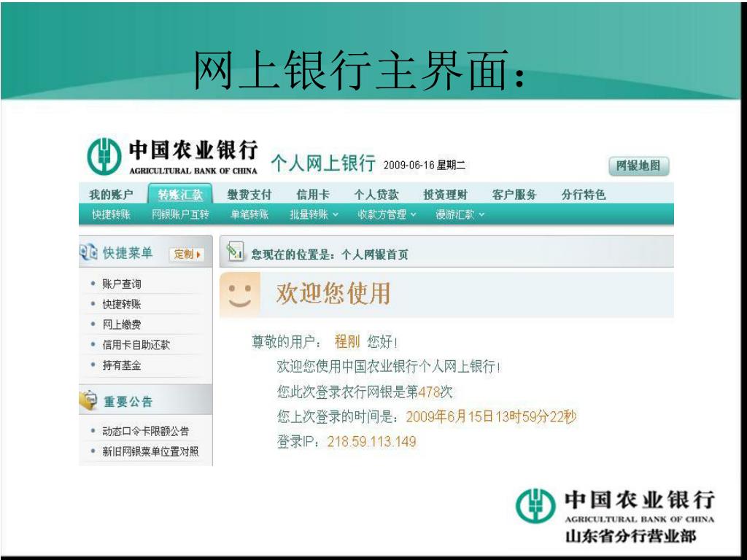This screenshot has width=747, height=560.
Task: Select the 转账汇款 tab
Action: [180, 194]
